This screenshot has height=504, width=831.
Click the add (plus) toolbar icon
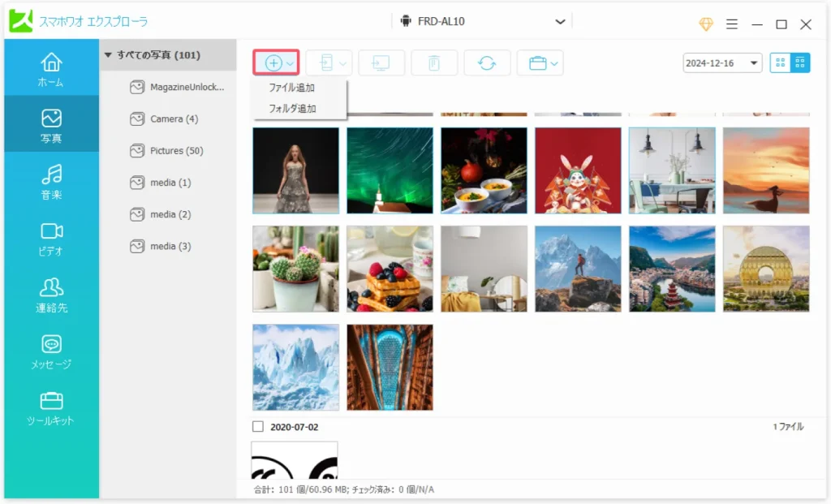click(x=273, y=63)
